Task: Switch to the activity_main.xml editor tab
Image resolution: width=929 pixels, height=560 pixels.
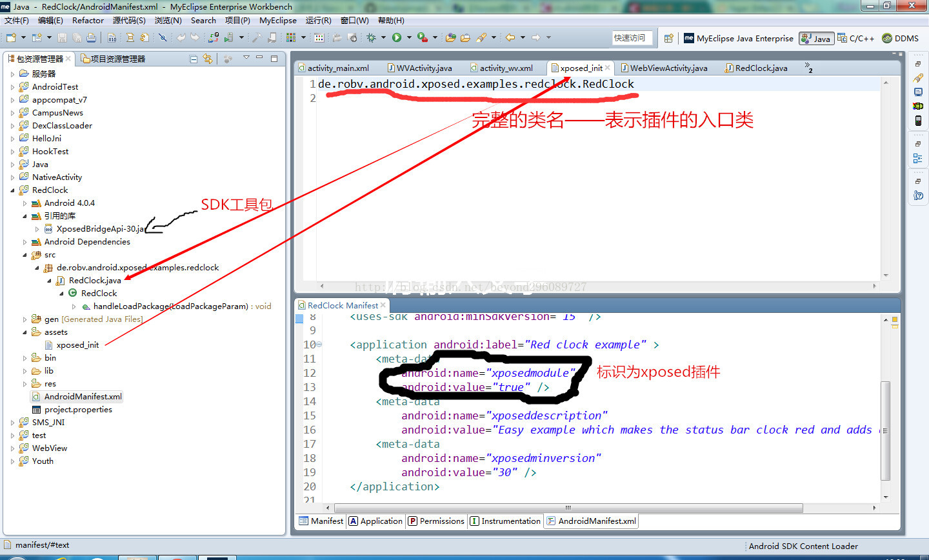Action: (x=334, y=68)
